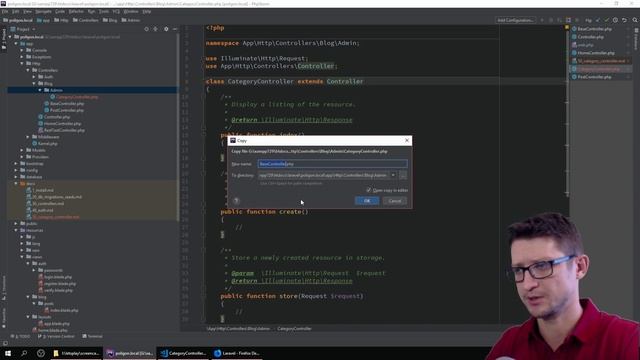Screen dimensions: 640x360
Task: Click the New name input field
Action: tap(332, 164)
